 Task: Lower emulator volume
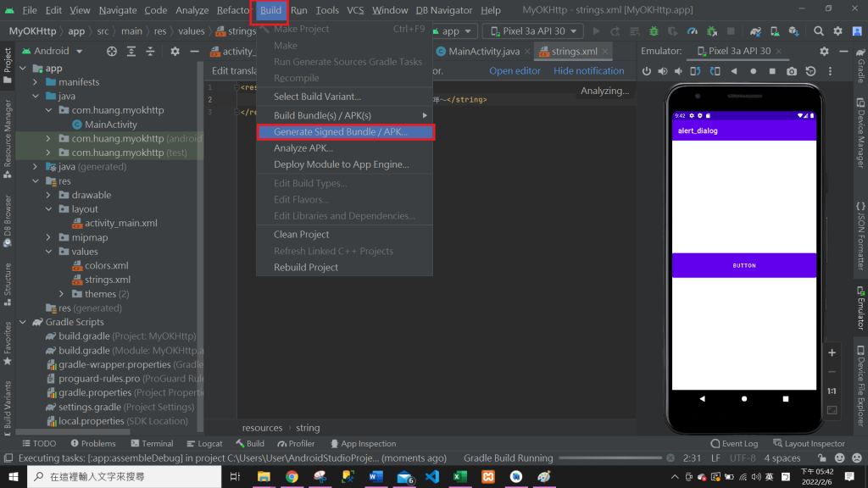tap(678, 71)
